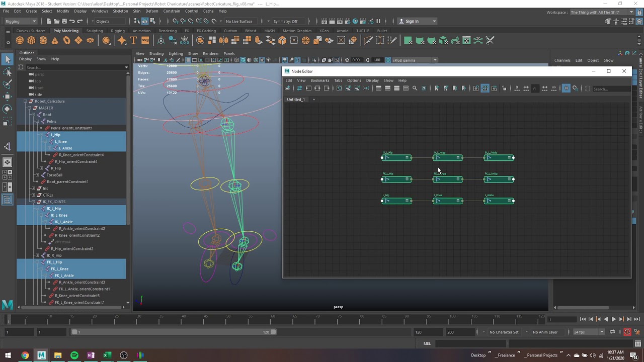
Task: Select TorsoBall in the Outliner
Action: [54, 175]
